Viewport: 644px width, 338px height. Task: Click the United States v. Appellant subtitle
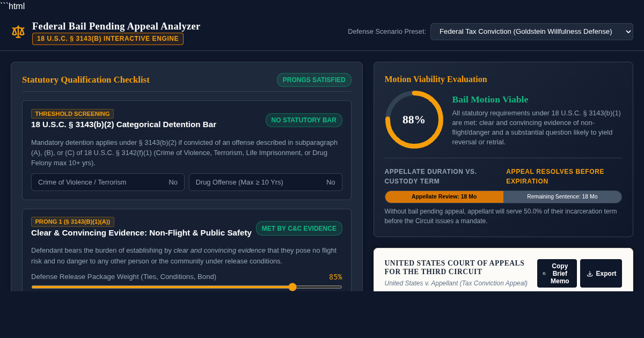tap(456, 283)
